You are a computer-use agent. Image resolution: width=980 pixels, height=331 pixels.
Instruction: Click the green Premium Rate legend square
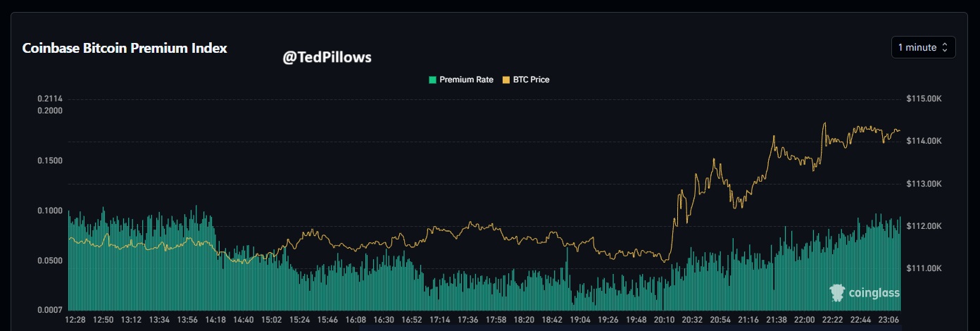click(x=433, y=80)
